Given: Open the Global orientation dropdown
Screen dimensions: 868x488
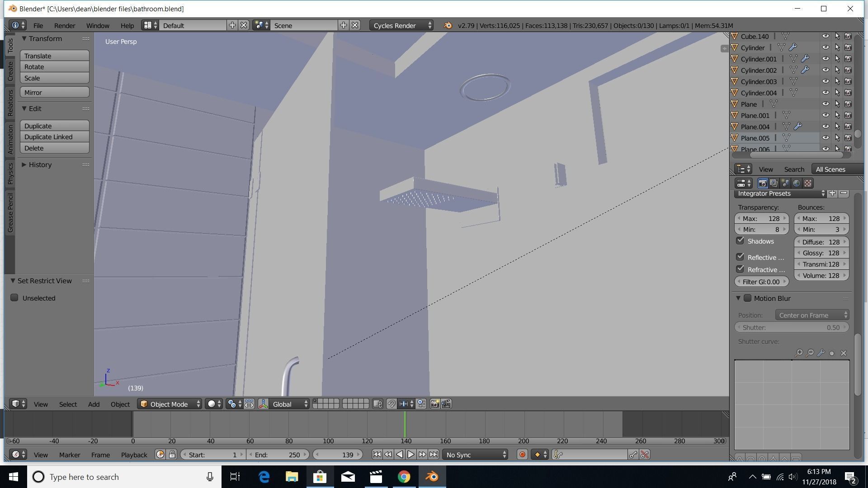Looking at the screenshot, I should coord(290,404).
